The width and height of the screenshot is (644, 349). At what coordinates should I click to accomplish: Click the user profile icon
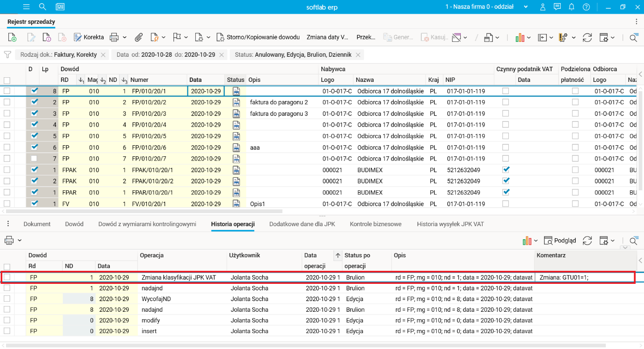543,7
